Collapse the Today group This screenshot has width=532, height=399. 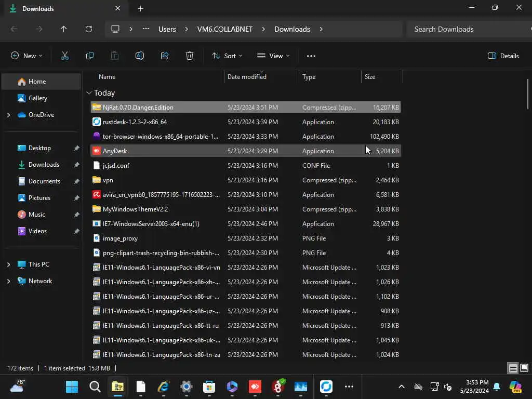coord(89,93)
